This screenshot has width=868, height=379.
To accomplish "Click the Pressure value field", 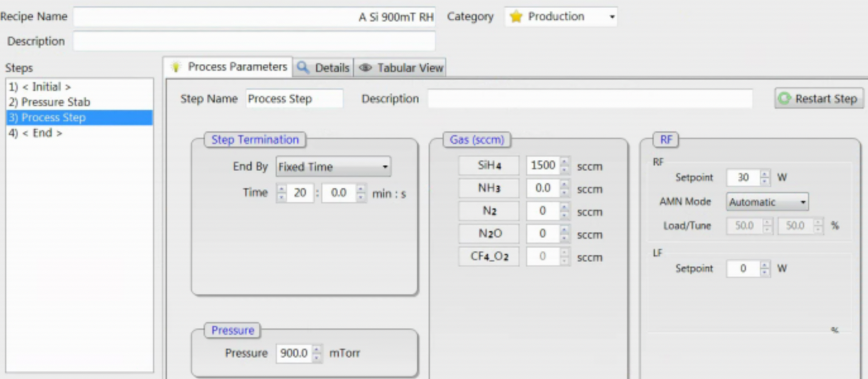I will (x=294, y=353).
